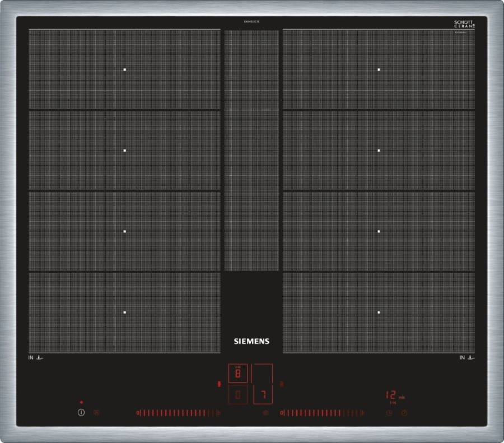Select the zone display showing level 0
Screen dimensions: 504x443
[237, 395]
